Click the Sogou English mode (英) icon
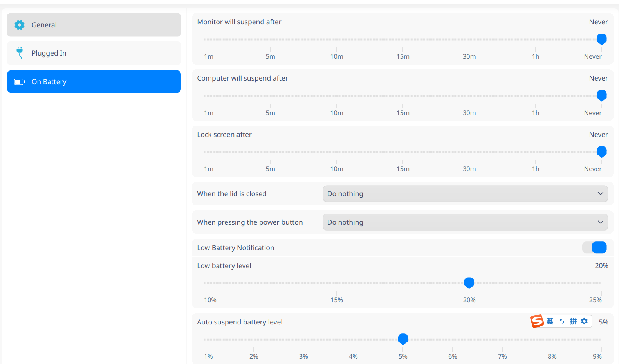 (x=550, y=321)
